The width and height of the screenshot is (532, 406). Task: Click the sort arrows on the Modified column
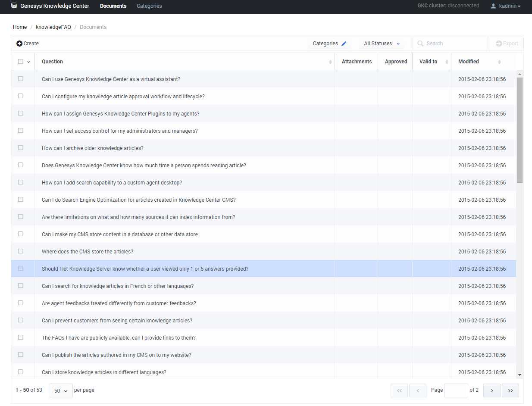point(499,61)
